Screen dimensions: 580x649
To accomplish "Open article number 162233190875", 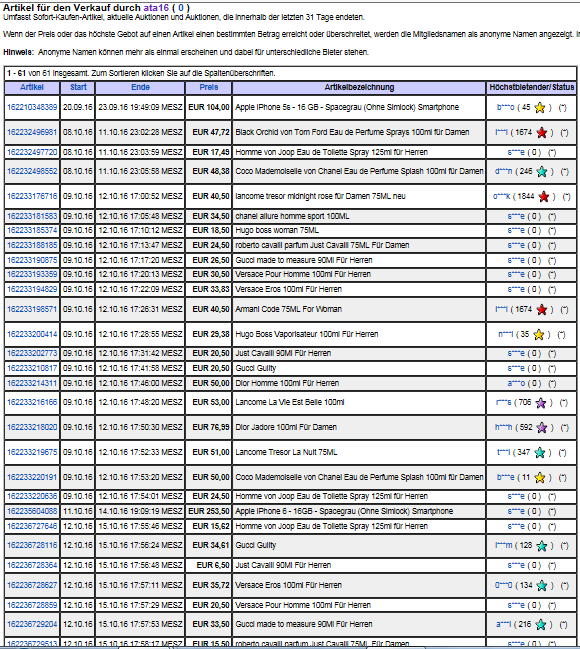I will pos(32,260).
